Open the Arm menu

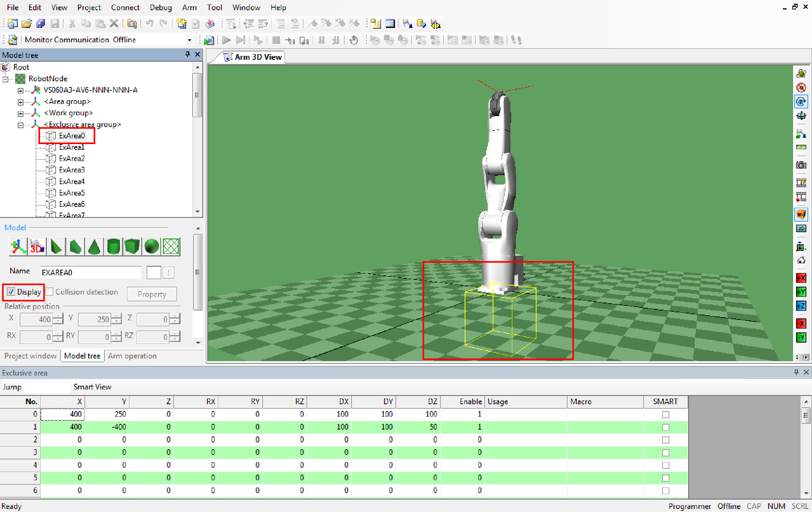click(x=189, y=8)
